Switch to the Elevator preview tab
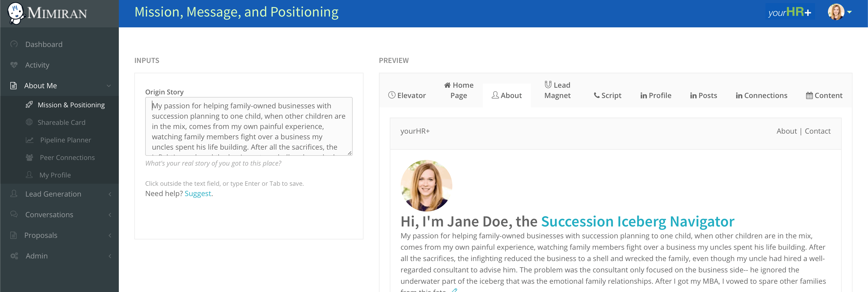Screen dimensions: 868x292 [407, 95]
